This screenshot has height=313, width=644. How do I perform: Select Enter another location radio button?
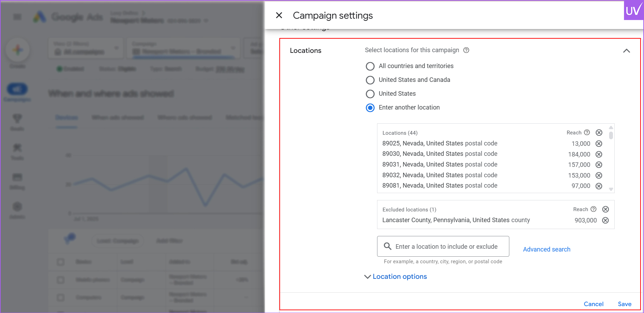370,108
